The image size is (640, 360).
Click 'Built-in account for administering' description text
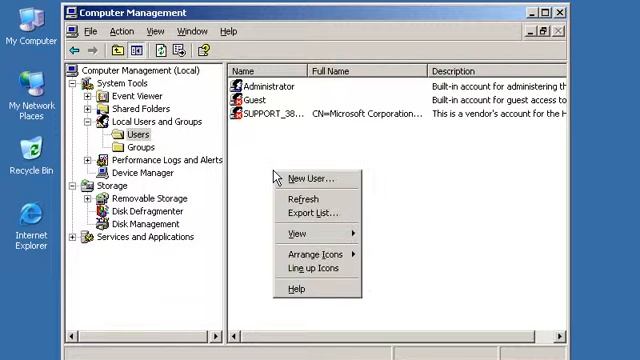pyautogui.click(x=499, y=87)
